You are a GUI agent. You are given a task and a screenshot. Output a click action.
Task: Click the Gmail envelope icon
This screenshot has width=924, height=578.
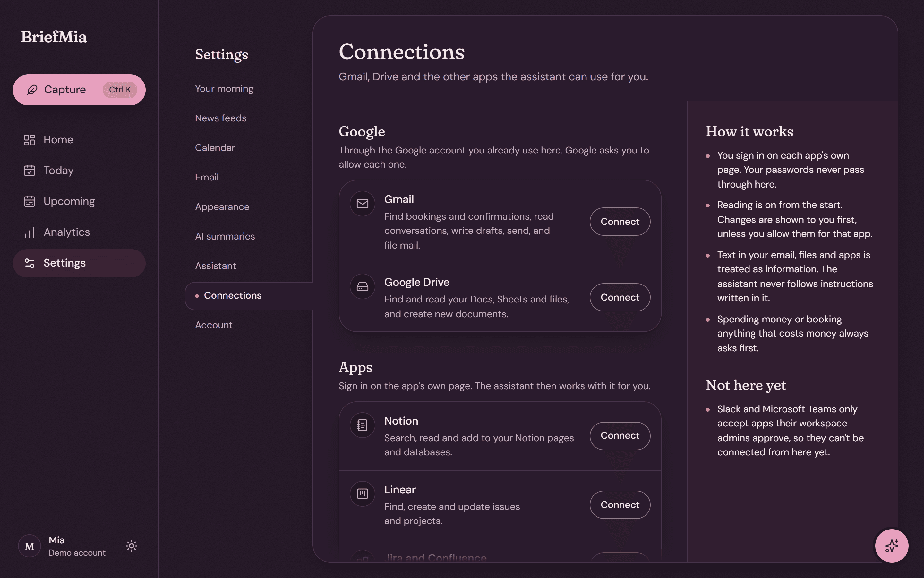pos(362,203)
